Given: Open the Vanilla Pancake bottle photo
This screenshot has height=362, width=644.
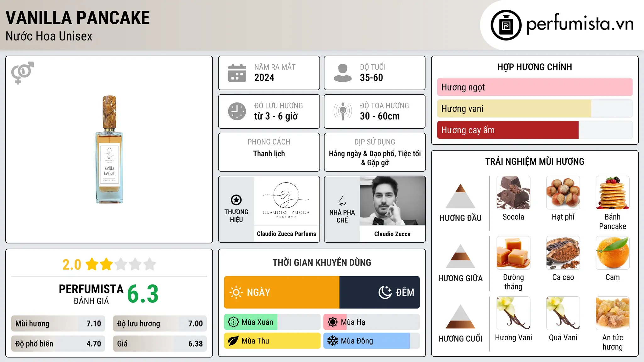Looking at the screenshot, I should (x=109, y=150).
